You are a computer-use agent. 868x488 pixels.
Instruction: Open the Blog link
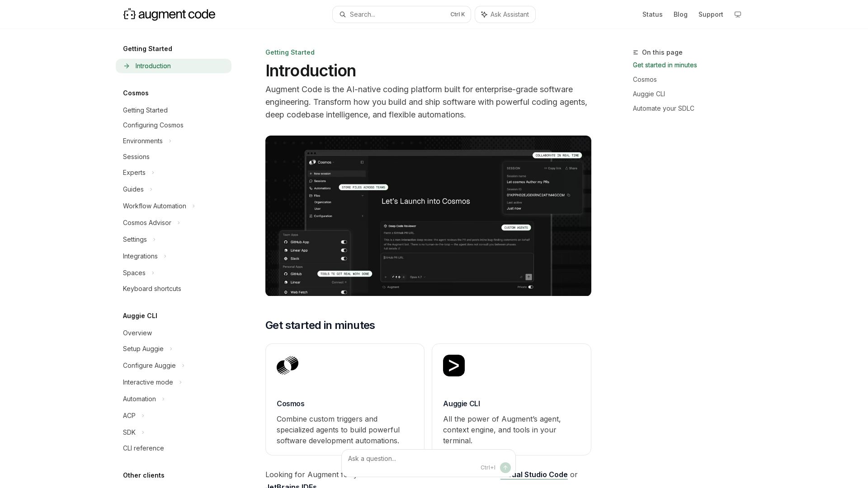680,14
